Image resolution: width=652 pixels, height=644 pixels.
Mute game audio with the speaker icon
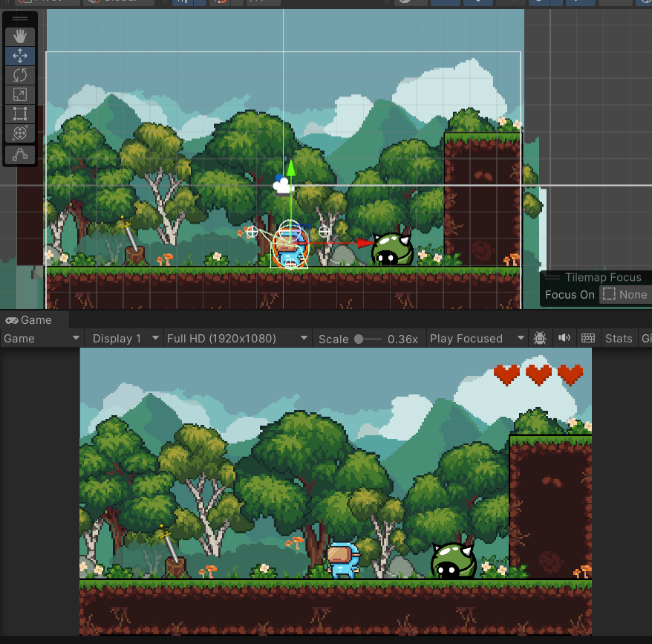coord(564,338)
